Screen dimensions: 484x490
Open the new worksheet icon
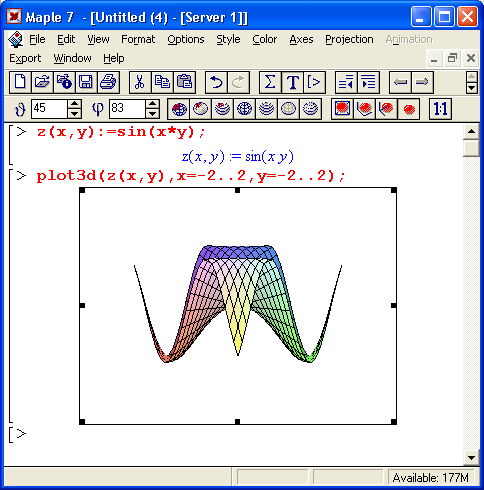pyautogui.click(x=20, y=82)
